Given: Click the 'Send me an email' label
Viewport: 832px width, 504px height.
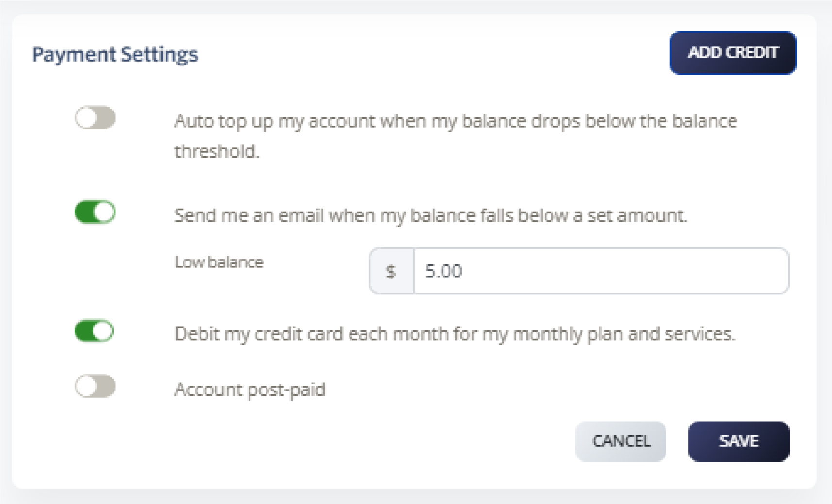Looking at the screenshot, I should [x=431, y=215].
